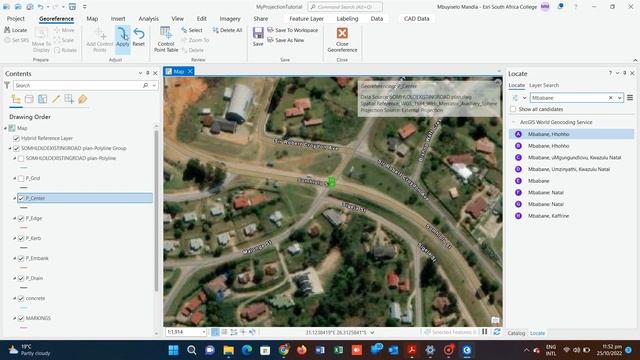
Task: Click Delete All control points
Action: tap(227, 30)
